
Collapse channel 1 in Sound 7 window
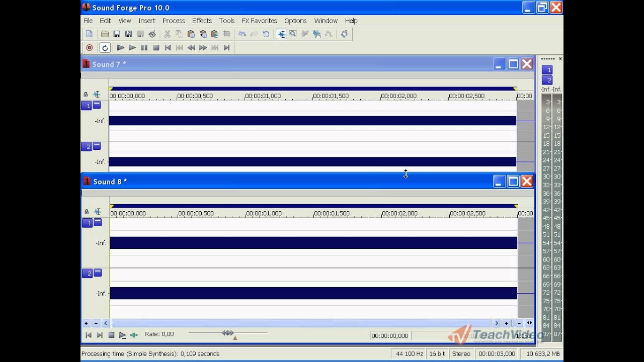97,105
